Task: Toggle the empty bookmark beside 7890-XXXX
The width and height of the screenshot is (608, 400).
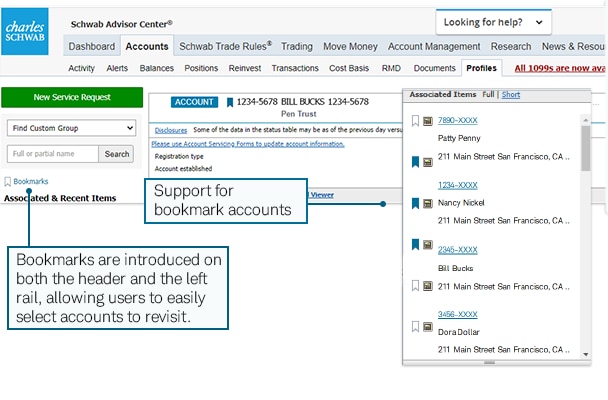Action: point(415,121)
